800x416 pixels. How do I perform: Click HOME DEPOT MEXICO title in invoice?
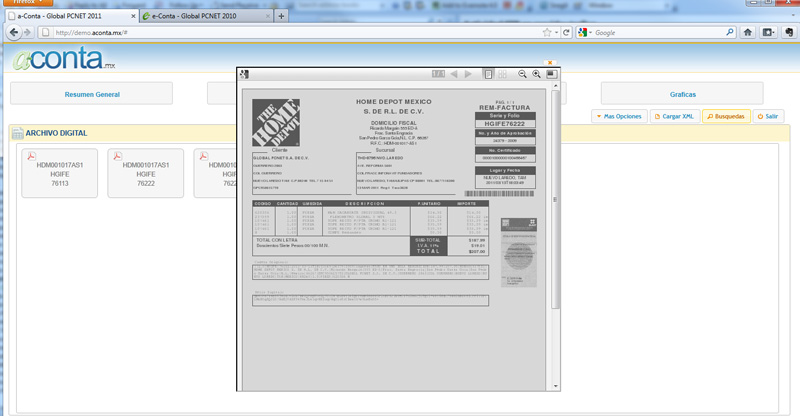pos(393,102)
